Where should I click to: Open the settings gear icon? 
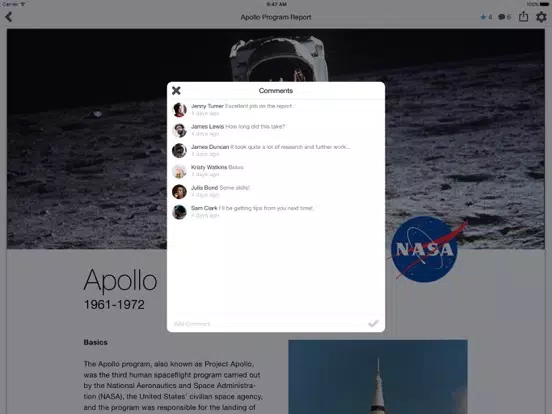pos(541,17)
